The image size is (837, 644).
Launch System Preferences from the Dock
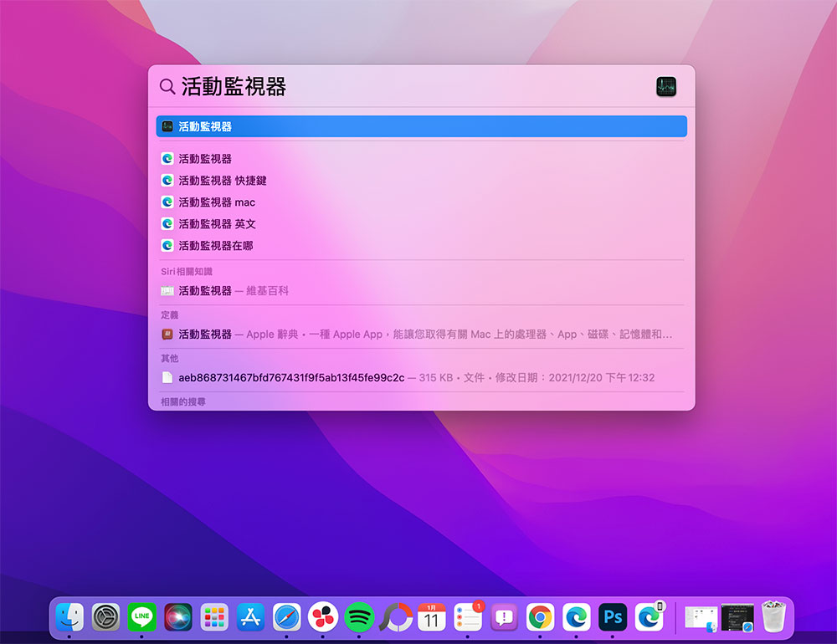pos(105,617)
